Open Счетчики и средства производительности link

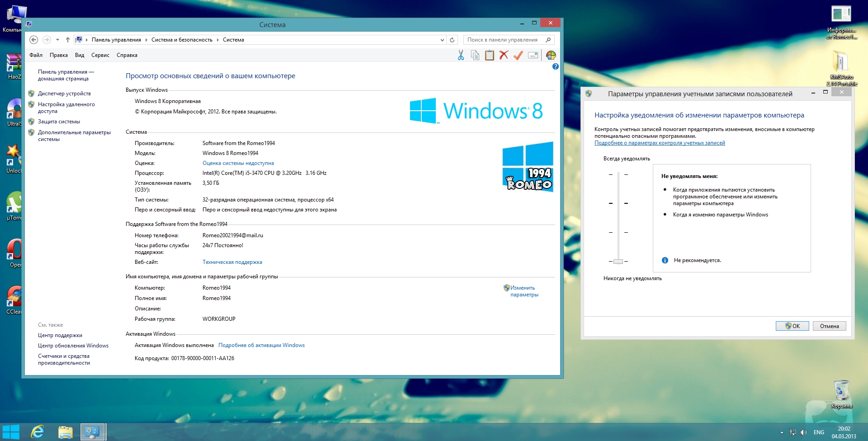(x=64, y=359)
